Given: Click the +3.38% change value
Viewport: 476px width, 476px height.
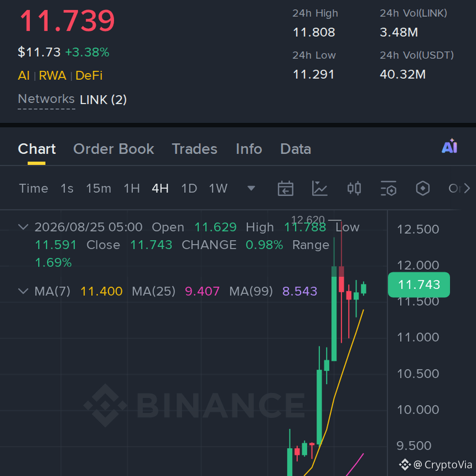Looking at the screenshot, I should (x=87, y=52).
